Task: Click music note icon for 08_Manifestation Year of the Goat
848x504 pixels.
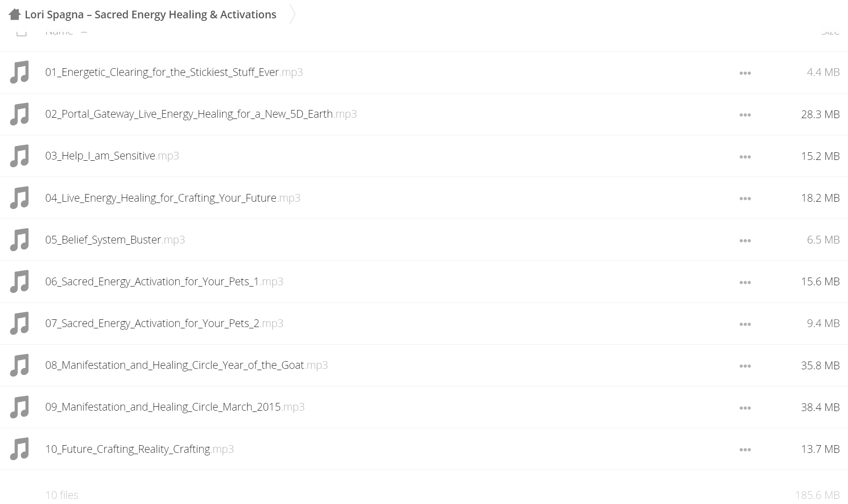Action: pos(20,365)
